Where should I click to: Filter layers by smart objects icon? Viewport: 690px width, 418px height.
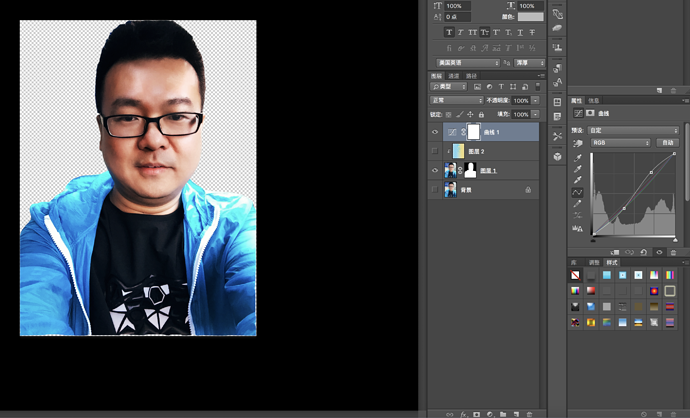click(x=525, y=87)
